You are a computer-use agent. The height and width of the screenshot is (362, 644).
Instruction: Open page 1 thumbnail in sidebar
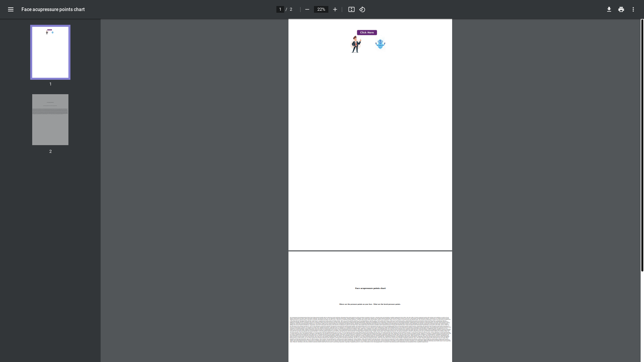coord(50,52)
